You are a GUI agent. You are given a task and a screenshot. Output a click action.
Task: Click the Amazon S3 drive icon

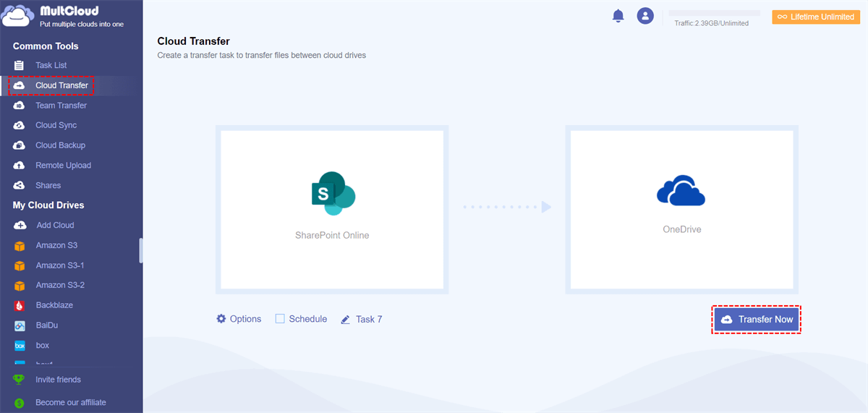[x=20, y=246]
